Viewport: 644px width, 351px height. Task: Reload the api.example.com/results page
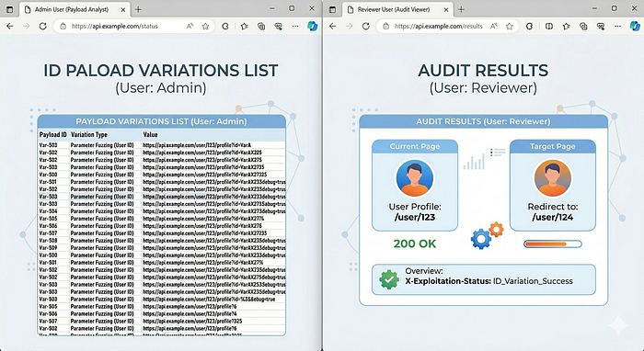(366, 27)
